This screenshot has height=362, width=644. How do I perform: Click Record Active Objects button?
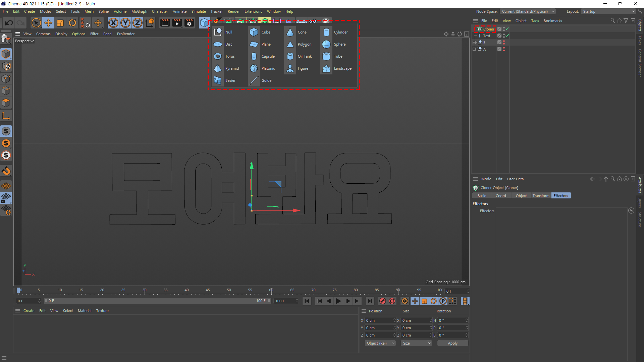point(383,301)
